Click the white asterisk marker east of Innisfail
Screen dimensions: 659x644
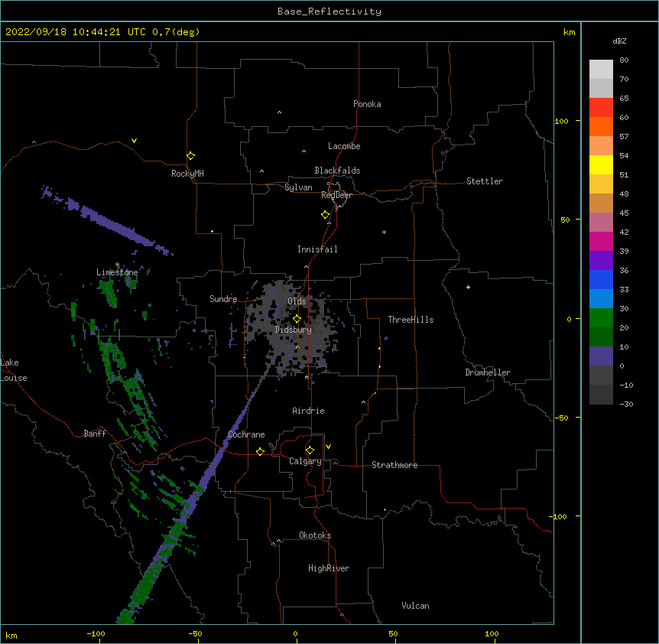[x=384, y=232]
